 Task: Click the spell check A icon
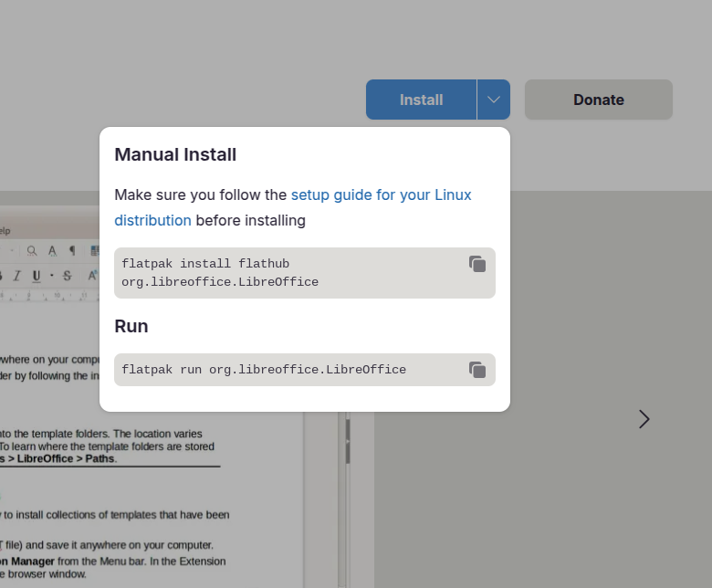[x=52, y=250]
